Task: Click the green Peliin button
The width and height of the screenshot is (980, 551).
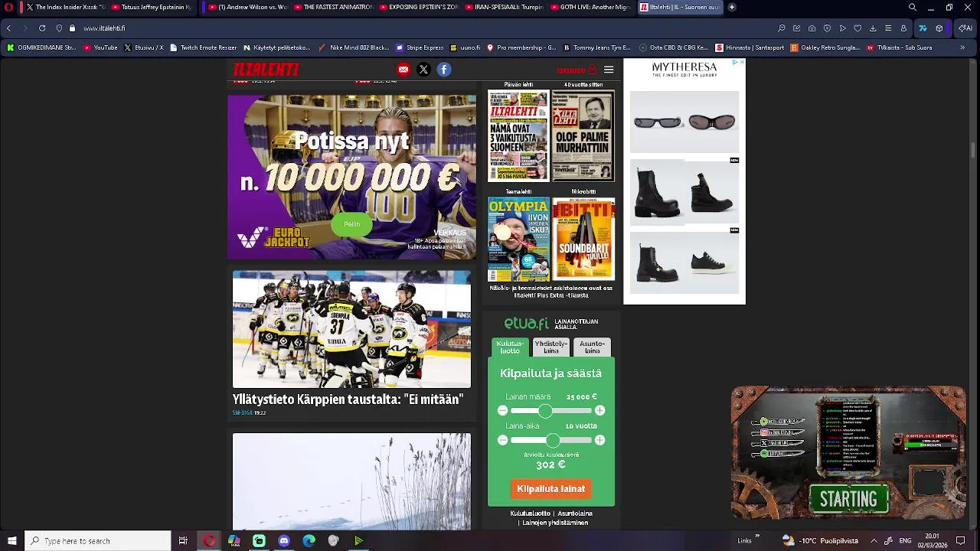Action: 351,224
